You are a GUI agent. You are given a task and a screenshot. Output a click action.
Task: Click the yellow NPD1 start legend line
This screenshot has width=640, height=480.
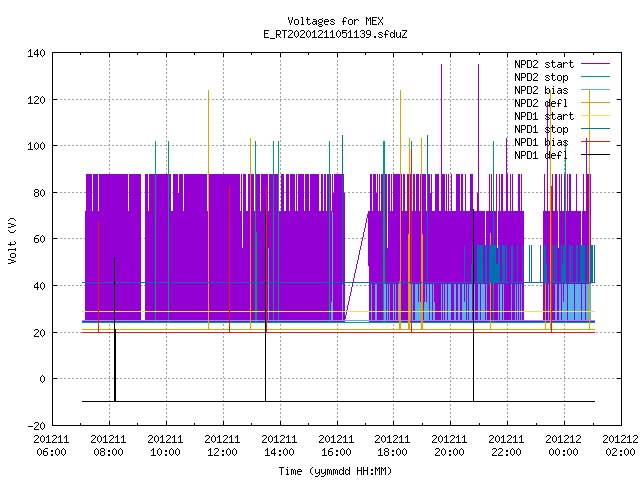click(596, 116)
